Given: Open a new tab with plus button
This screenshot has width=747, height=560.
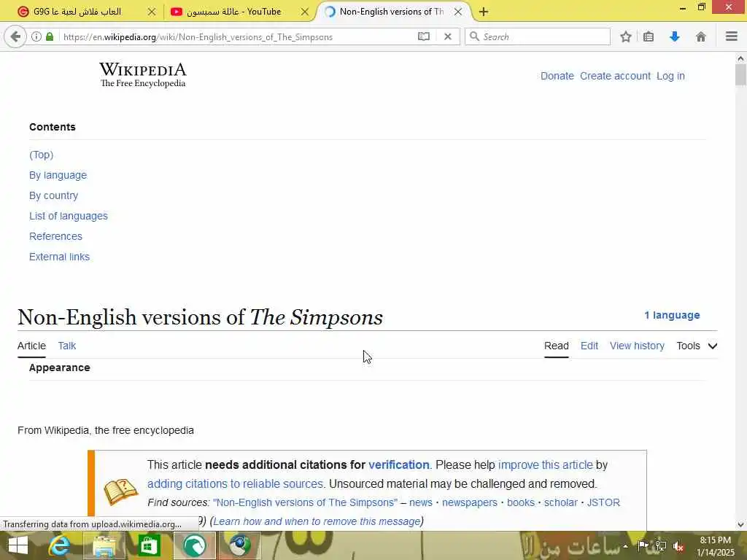Looking at the screenshot, I should (x=484, y=12).
